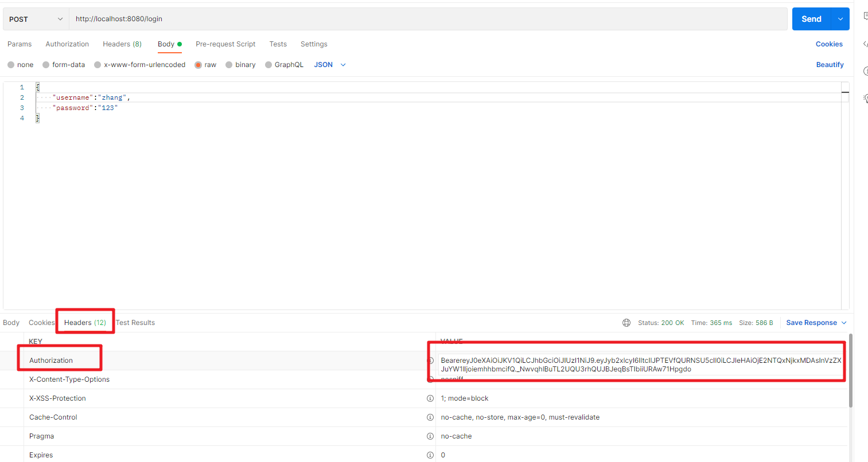Open the request Body tab
Image resolution: width=868 pixels, height=462 pixels.
[170, 44]
